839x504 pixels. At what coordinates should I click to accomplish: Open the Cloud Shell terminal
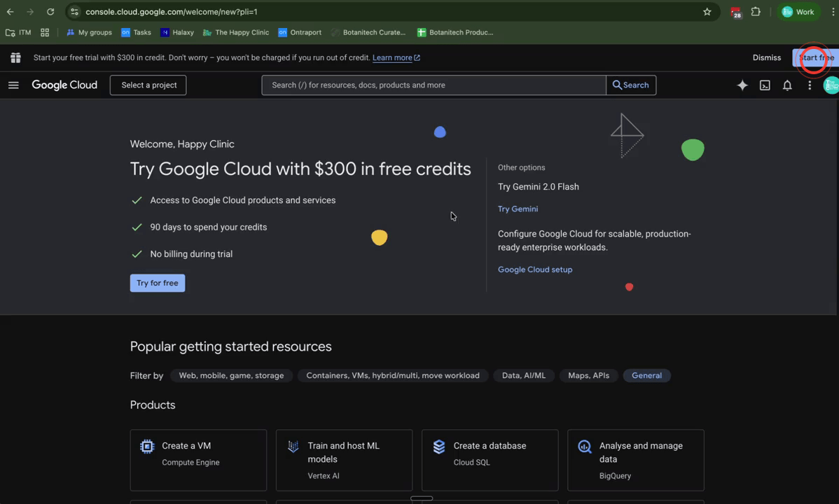pyautogui.click(x=765, y=85)
